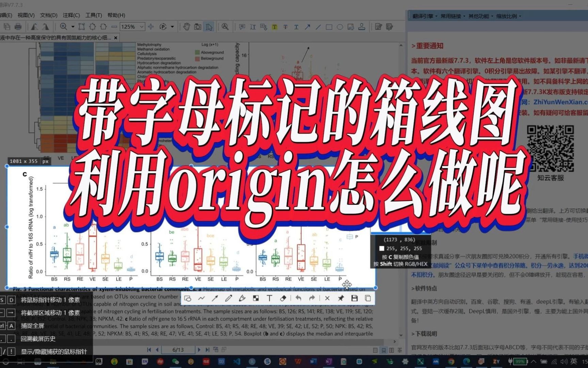Expand the rotate view dropdown arrow
The height and width of the screenshot is (368, 588).
click(172, 27)
